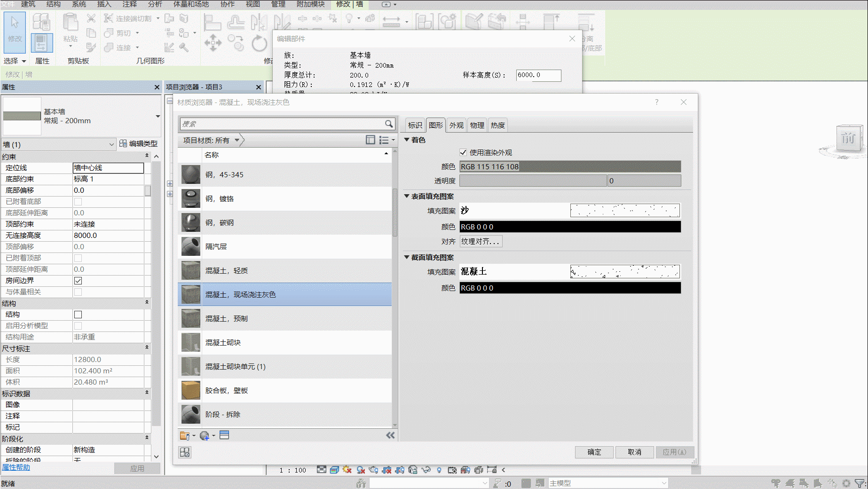Click the filter icon in status bar
Screen dimensions: 868x489
click(x=860, y=483)
